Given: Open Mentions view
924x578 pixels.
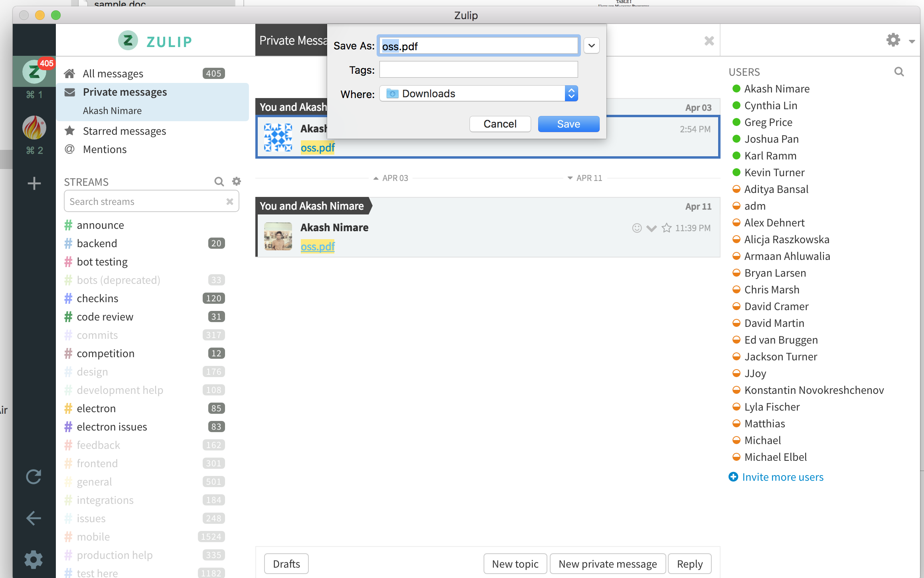Looking at the screenshot, I should click(105, 149).
